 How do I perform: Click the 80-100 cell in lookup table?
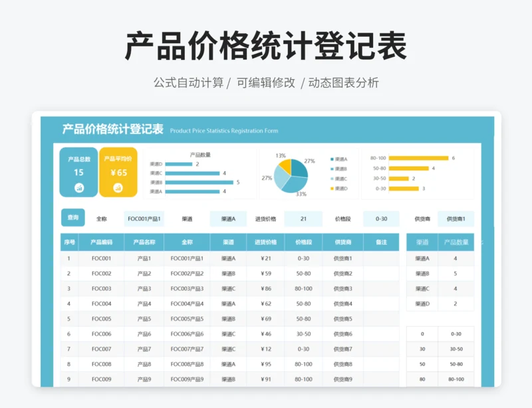pyautogui.click(x=456, y=379)
